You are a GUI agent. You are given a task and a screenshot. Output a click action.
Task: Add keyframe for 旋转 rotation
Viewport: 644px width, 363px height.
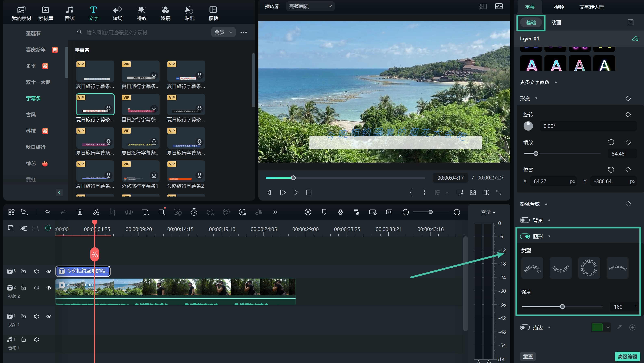click(628, 115)
